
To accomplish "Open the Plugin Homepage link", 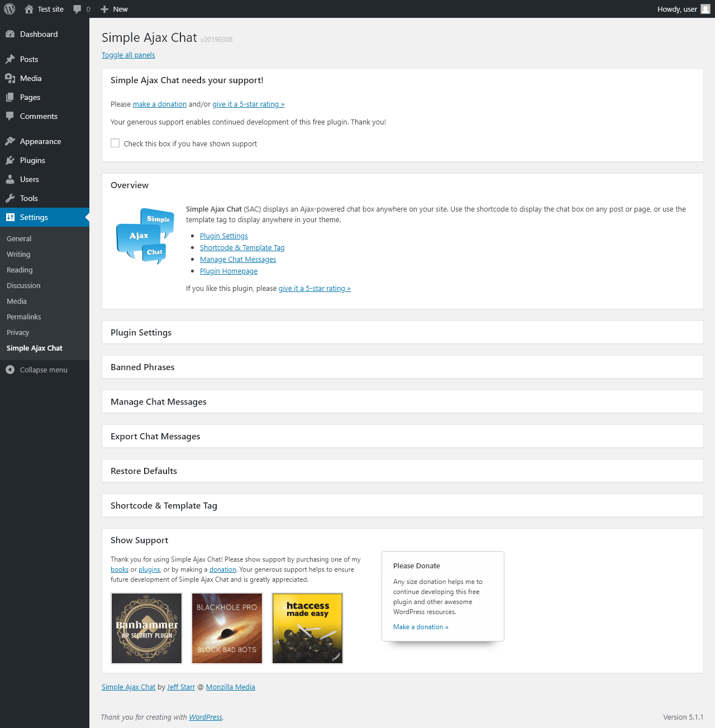I will [x=228, y=271].
